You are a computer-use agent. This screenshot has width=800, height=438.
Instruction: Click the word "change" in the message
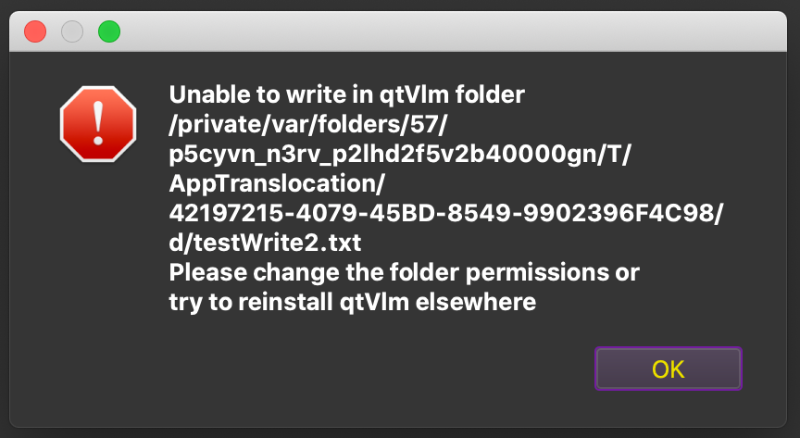pos(296,274)
